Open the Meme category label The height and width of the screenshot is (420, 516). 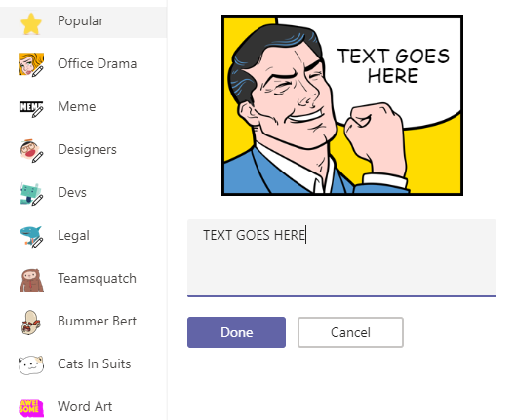(77, 106)
